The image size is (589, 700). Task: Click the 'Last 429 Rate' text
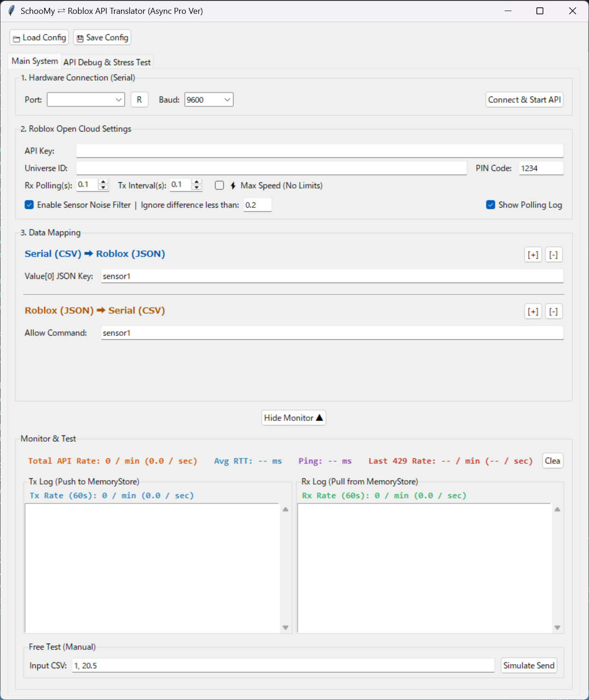[x=451, y=461]
